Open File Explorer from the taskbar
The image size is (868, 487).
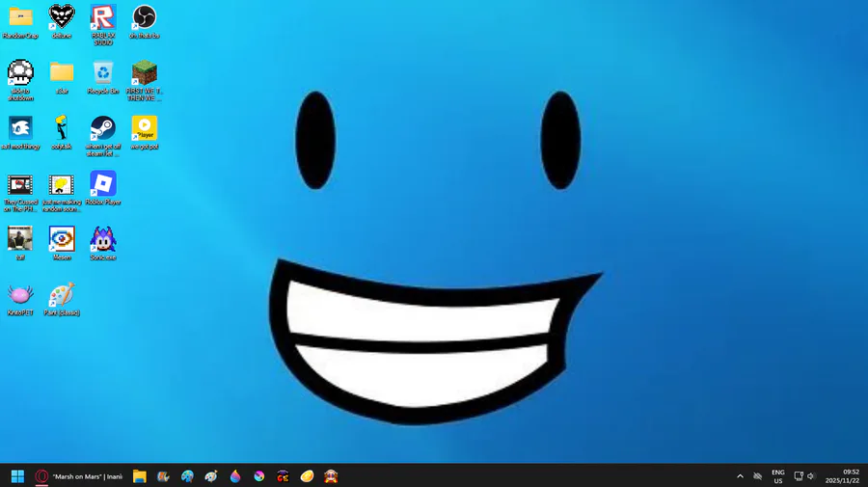(x=140, y=476)
